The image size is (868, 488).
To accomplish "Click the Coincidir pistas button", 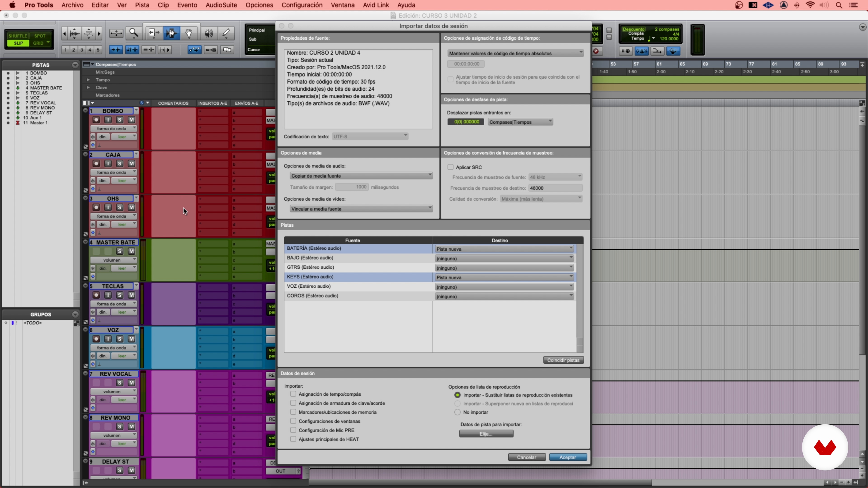I will (563, 360).
